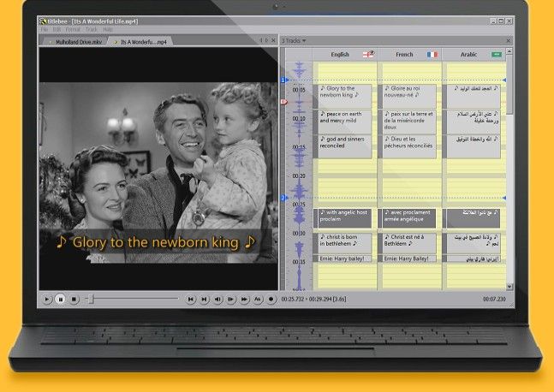This screenshot has height=392, width=554.
Task: Click the selection time range 00:25.732 - 00:29.294
Action: 313,299
